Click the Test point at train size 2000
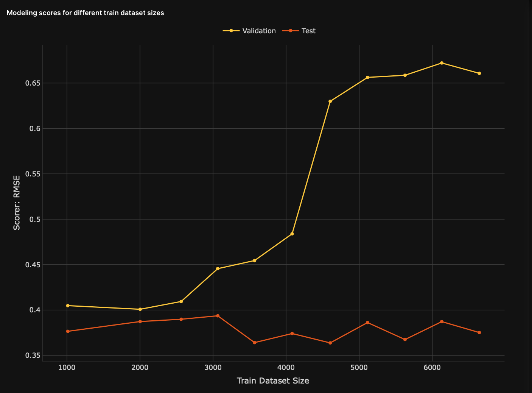This screenshot has height=393, width=532. (x=140, y=321)
